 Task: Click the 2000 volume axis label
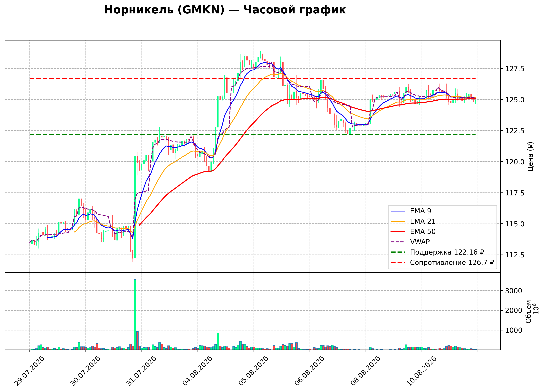(x=514, y=311)
